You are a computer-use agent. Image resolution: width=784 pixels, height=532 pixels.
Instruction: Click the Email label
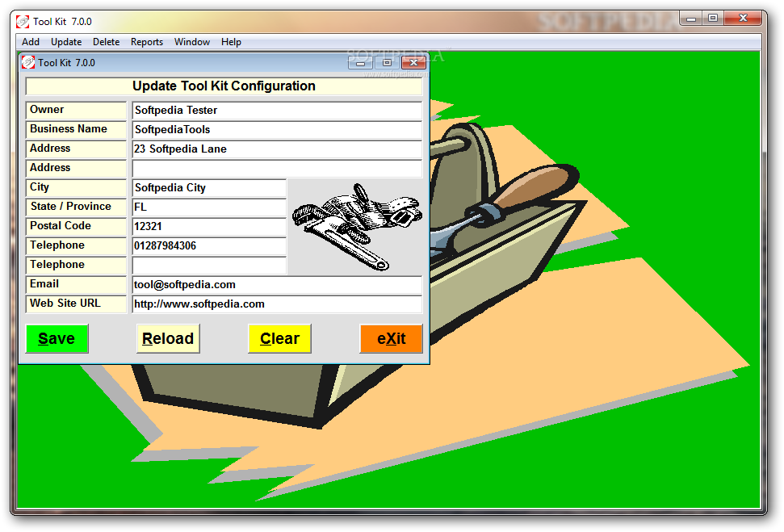click(x=76, y=284)
